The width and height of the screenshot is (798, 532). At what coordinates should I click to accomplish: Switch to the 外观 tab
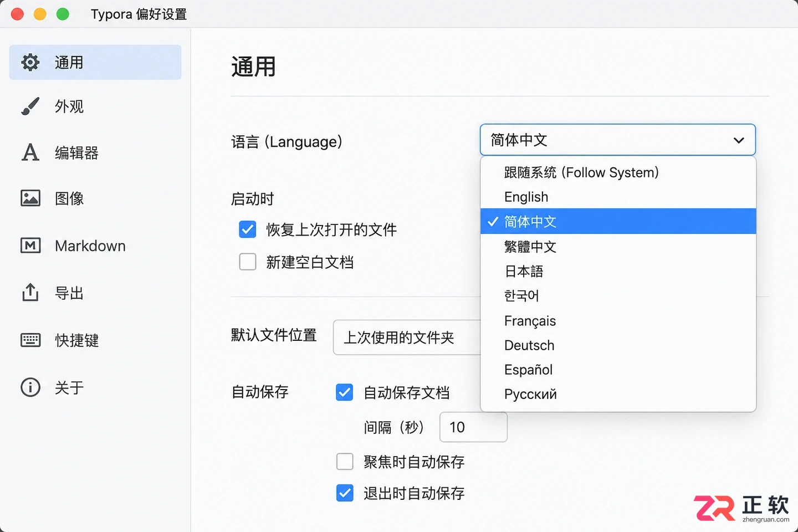click(95, 106)
